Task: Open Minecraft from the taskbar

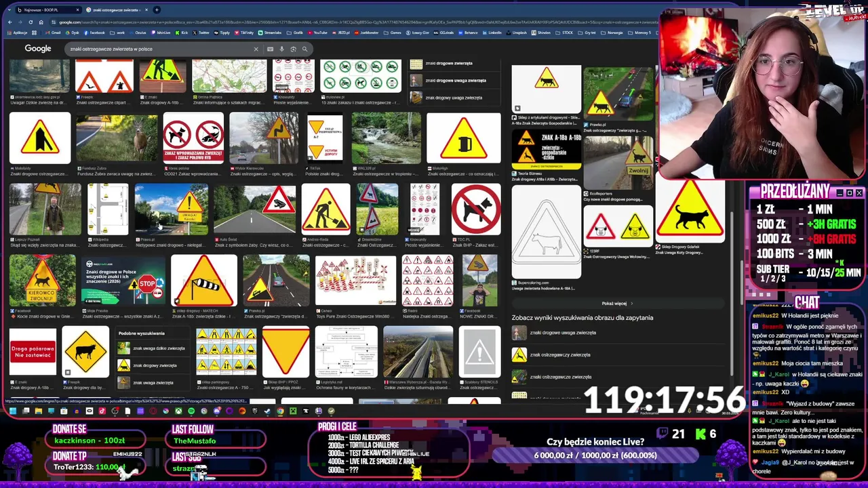Action: tap(293, 411)
